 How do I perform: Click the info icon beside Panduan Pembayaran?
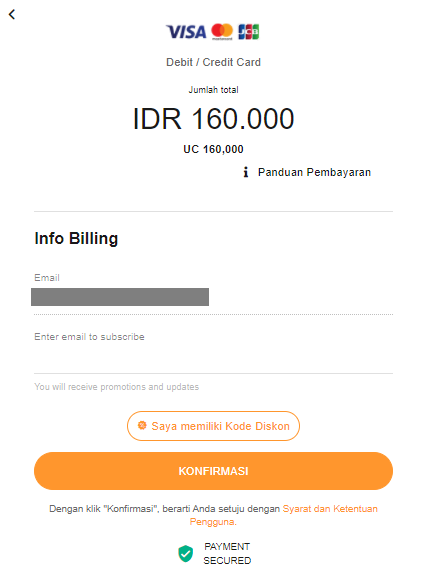pos(246,172)
